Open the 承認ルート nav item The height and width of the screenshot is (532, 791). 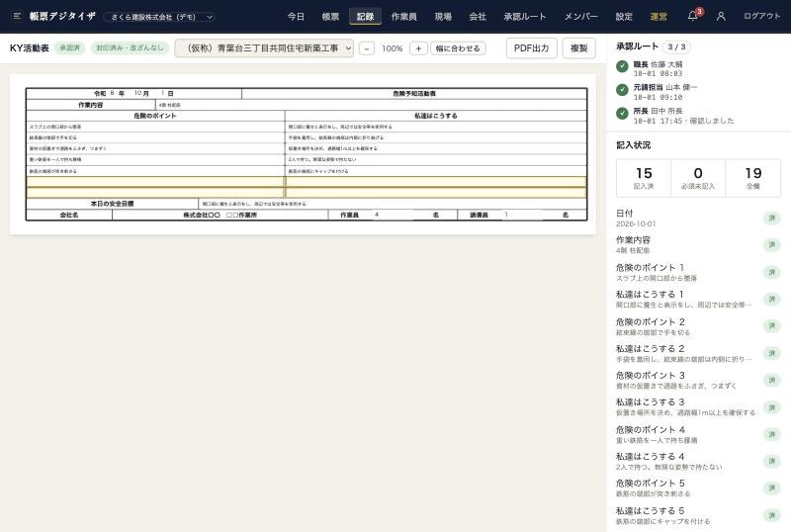pyautogui.click(x=525, y=16)
